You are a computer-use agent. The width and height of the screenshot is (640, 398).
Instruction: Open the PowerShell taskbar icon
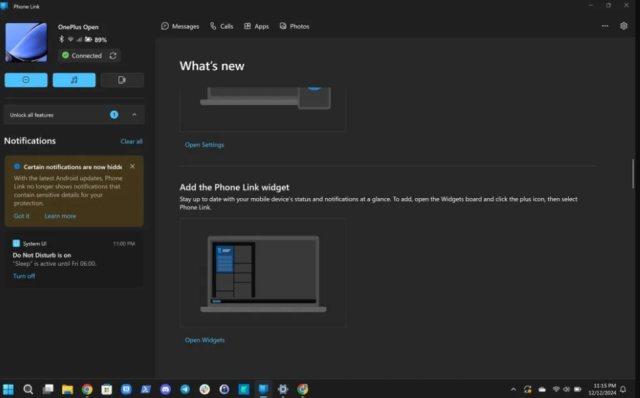point(146,389)
